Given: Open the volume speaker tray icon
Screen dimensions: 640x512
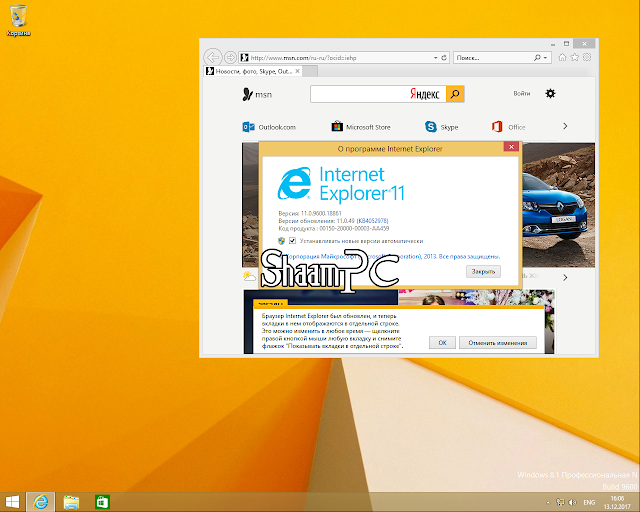Looking at the screenshot, I should pyautogui.click(x=572, y=503).
